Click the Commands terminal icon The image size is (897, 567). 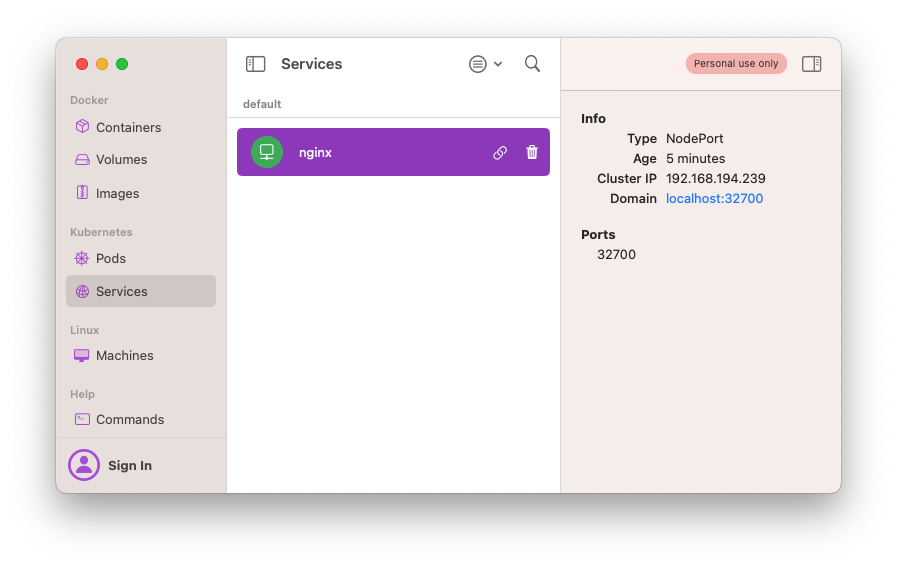pos(82,419)
